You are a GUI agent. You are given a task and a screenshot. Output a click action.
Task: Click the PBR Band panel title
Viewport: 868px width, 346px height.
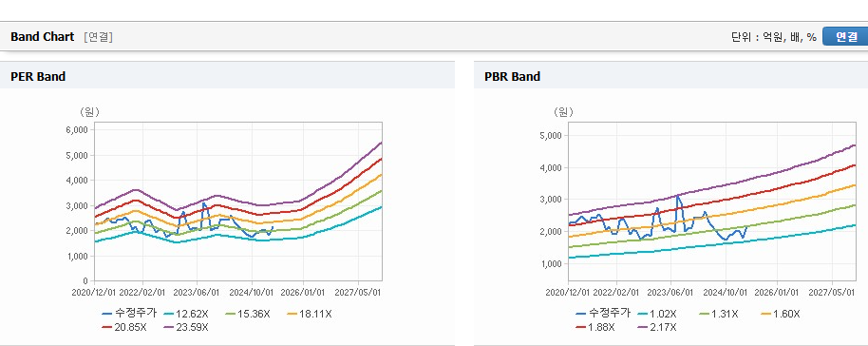coord(512,76)
